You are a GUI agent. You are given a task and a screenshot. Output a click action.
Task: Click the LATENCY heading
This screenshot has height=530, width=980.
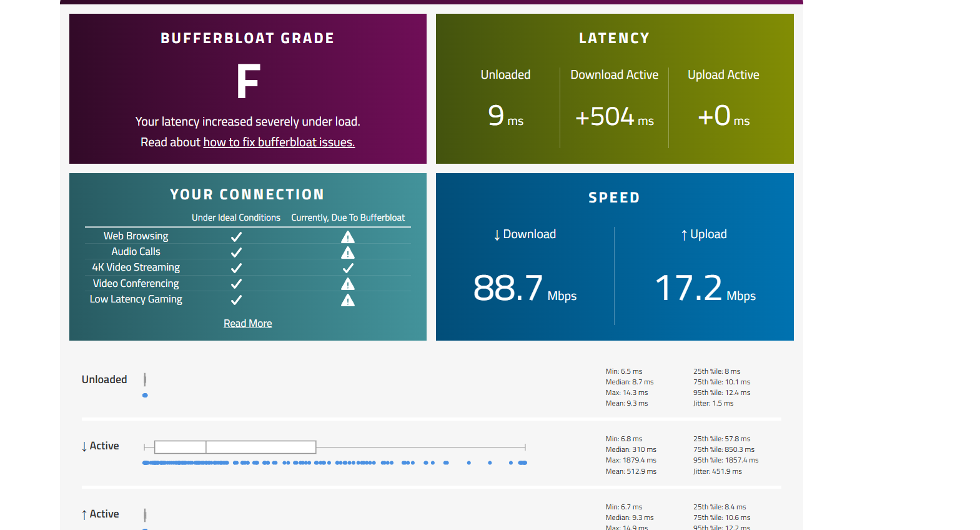615,38
